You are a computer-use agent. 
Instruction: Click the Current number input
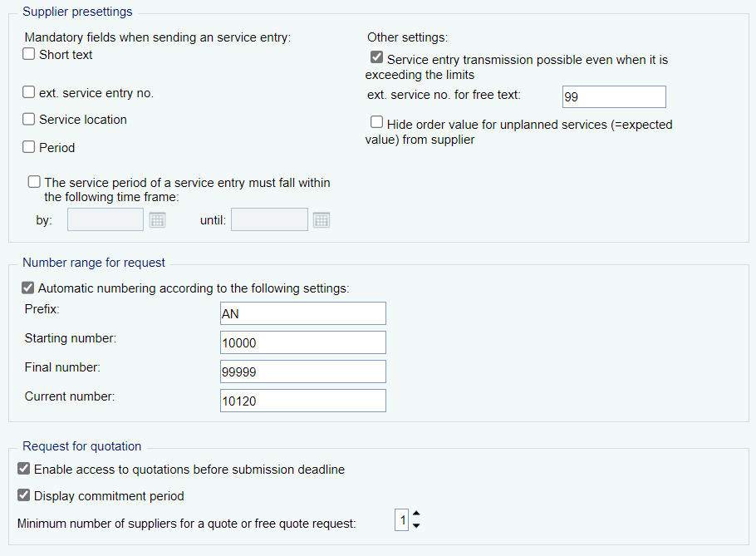tap(302, 401)
